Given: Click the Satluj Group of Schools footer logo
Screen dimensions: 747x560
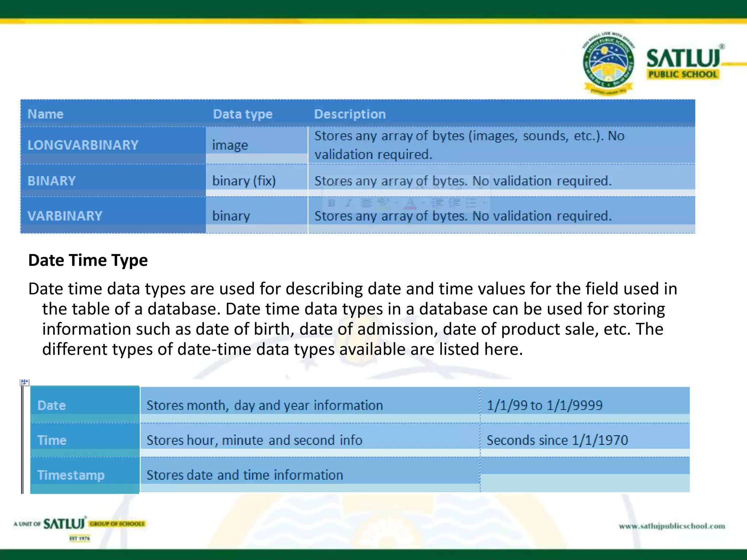Looking at the screenshot, I should [x=80, y=525].
